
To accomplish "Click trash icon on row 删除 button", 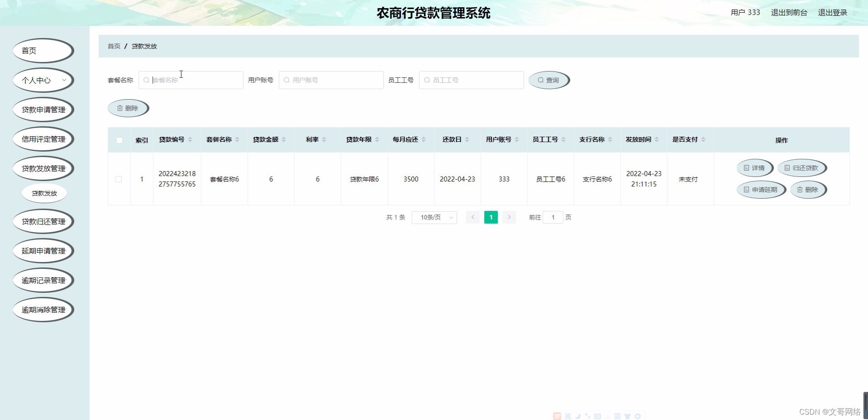I will [x=800, y=190].
